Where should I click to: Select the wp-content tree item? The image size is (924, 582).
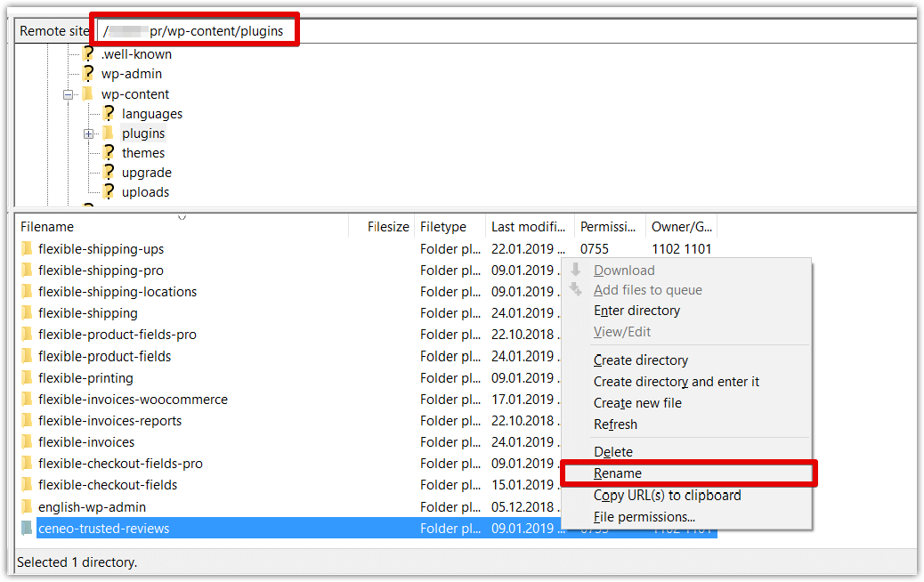[x=135, y=94]
